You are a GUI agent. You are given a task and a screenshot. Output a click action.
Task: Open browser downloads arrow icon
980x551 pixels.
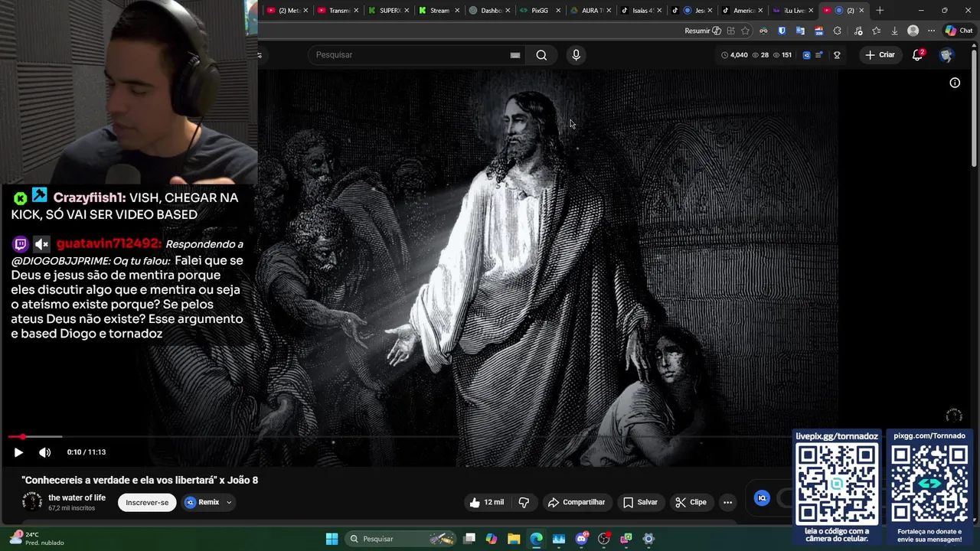(894, 31)
